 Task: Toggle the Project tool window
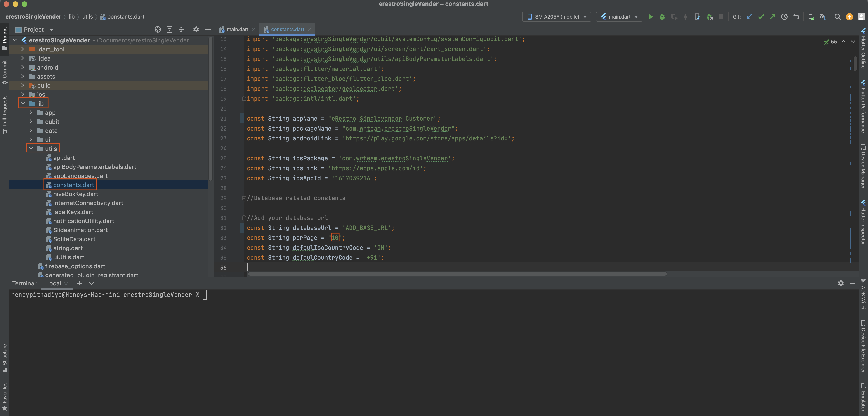pyautogui.click(x=5, y=39)
